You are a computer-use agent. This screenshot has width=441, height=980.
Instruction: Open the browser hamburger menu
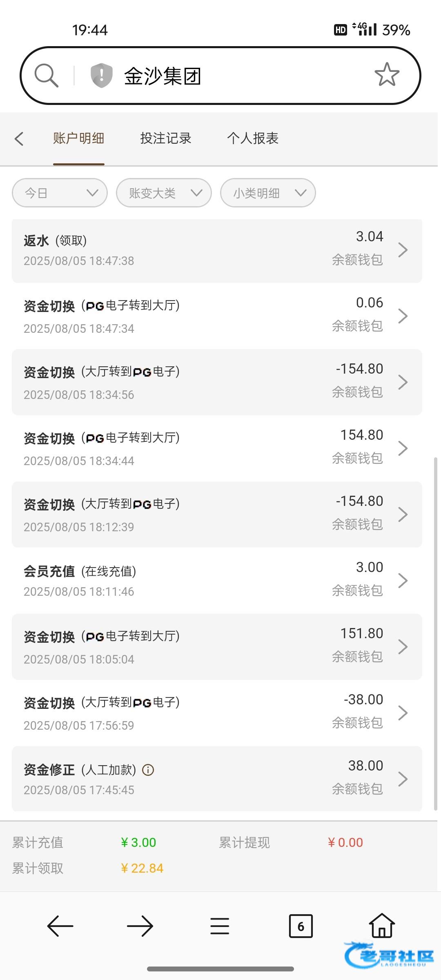(x=220, y=926)
